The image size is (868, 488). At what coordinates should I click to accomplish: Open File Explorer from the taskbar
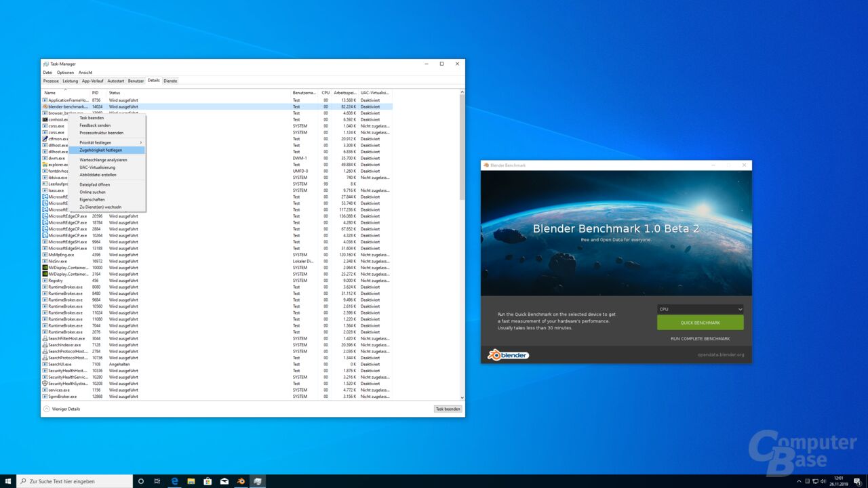(191, 481)
